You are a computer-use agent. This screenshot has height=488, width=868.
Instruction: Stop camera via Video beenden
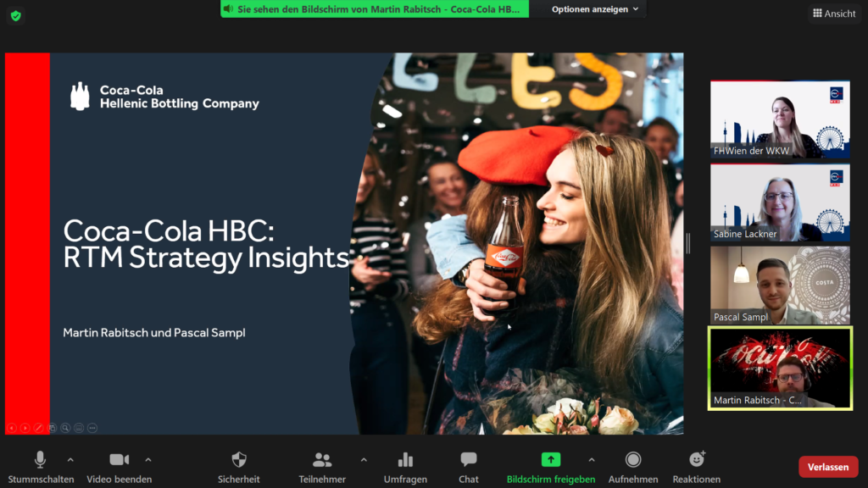[x=119, y=468]
